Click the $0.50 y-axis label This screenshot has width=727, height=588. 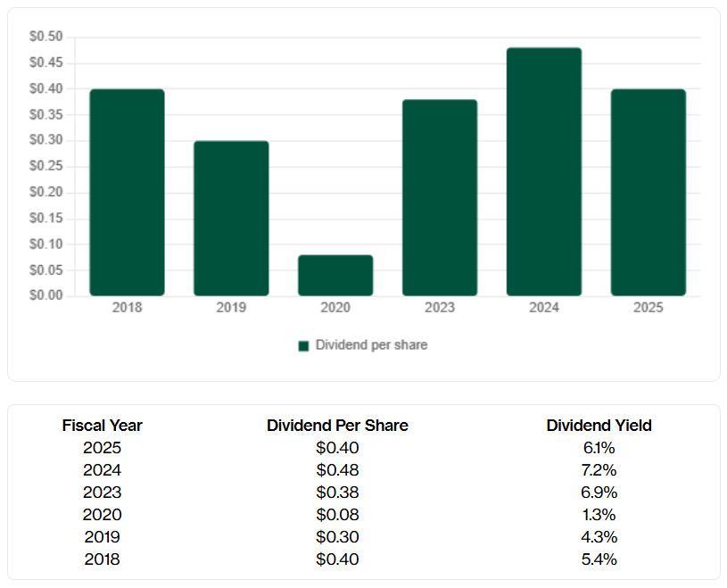pos(46,37)
